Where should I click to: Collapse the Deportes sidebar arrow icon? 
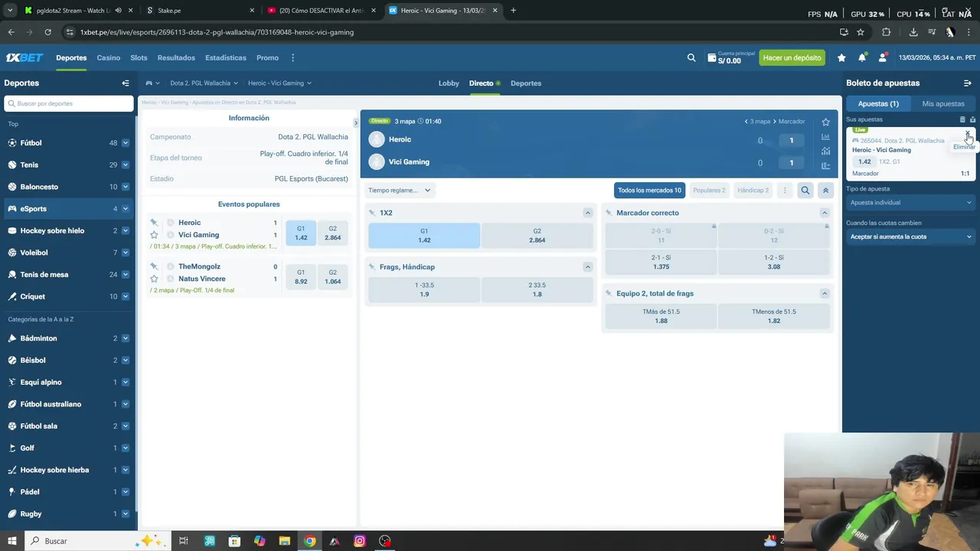(x=126, y=83)
